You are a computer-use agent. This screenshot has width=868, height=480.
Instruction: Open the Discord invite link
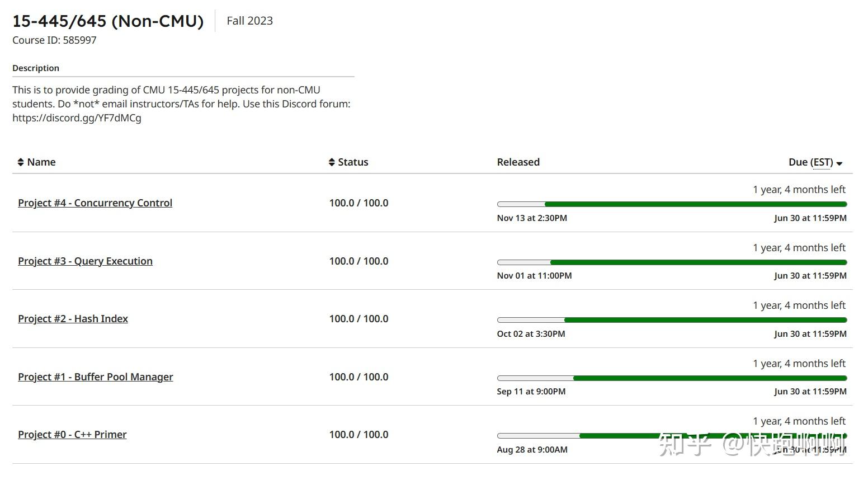[x=76, y=118]
